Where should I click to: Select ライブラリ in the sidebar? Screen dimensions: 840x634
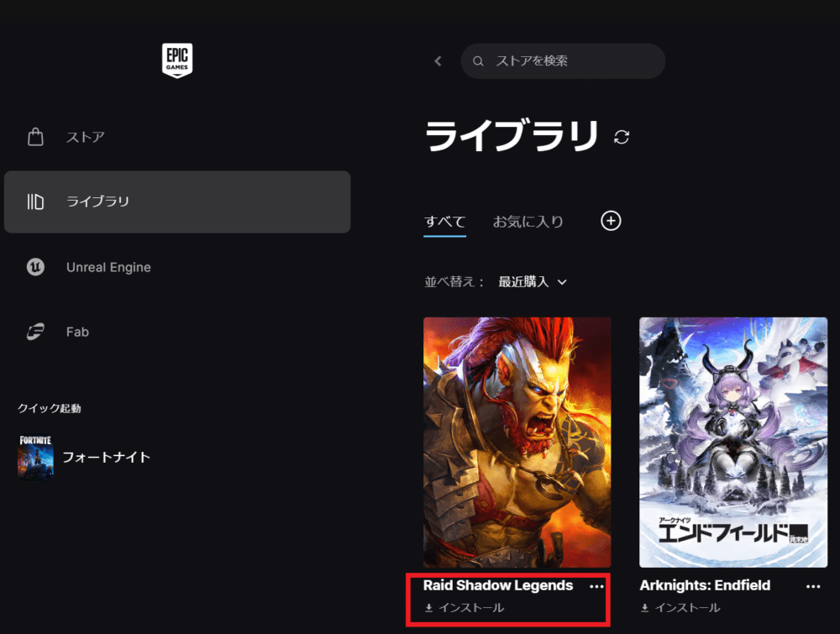click(176, 202)
